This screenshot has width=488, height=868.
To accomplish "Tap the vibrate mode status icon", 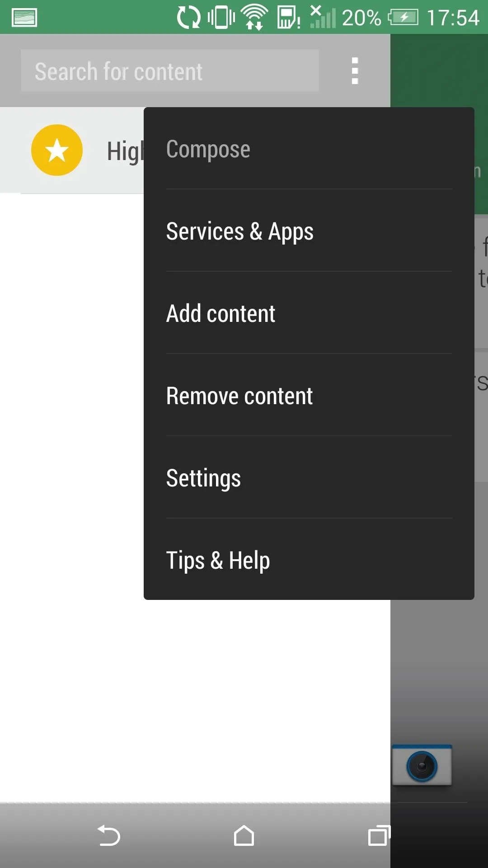I will pos(221,17).
